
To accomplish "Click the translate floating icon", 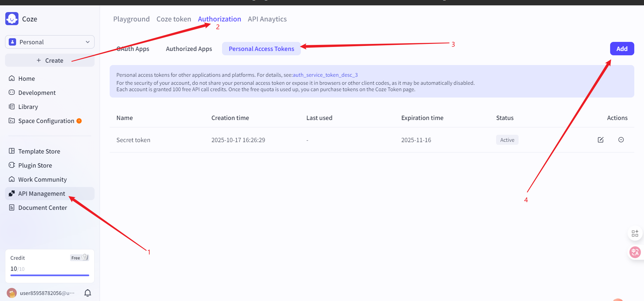I will click(635, 252).
